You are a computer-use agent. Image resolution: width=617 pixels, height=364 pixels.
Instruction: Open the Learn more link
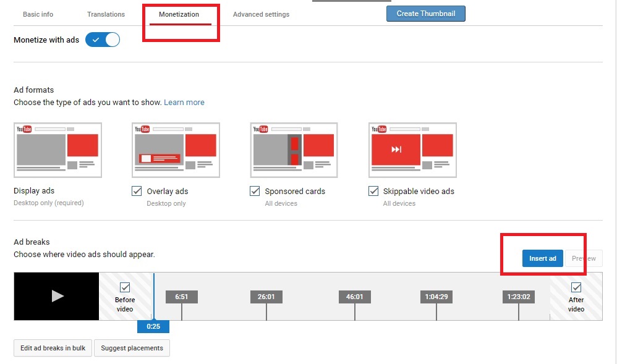pos(184,103)
